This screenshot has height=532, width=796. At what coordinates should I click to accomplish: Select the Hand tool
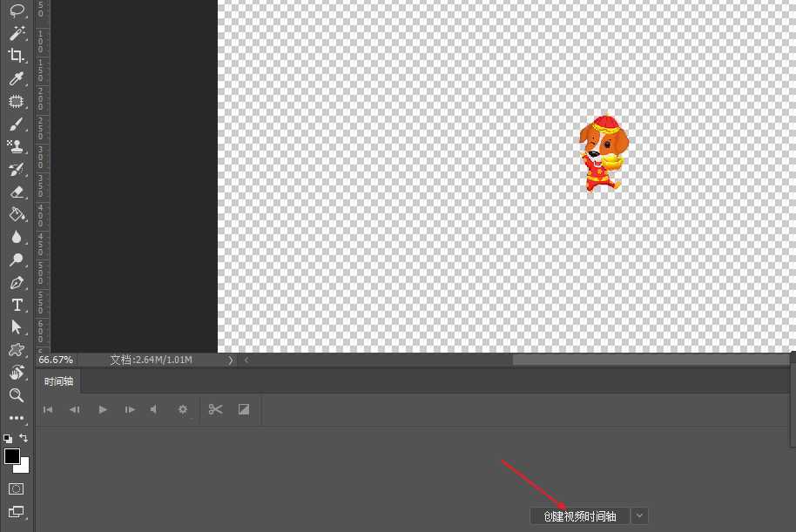click(17, 373)
